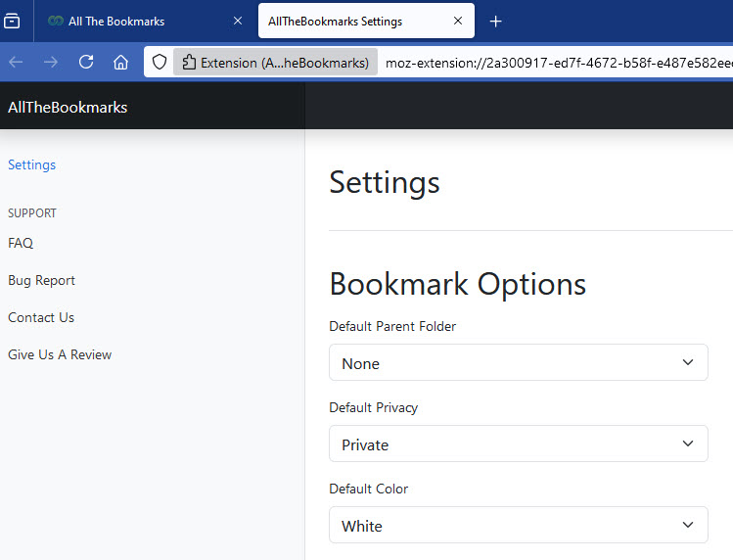Open the Settings sidebar link
The height and width of the screenshot is (560, 733).
click(x=31, y=164)
